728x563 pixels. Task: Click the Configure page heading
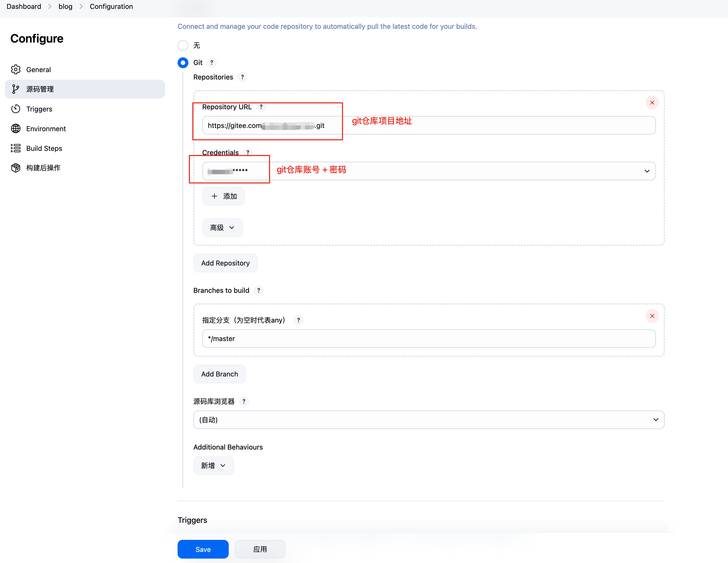point(37,39)
